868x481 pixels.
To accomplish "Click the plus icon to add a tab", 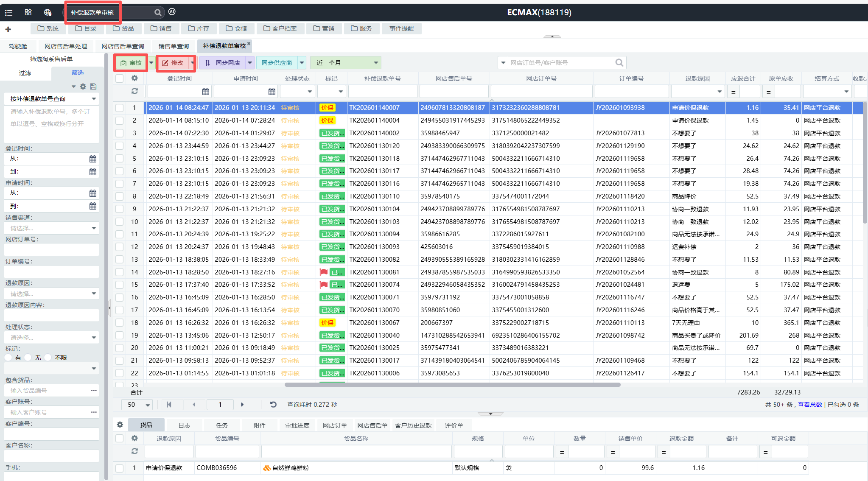I will (x=8, y=29).
